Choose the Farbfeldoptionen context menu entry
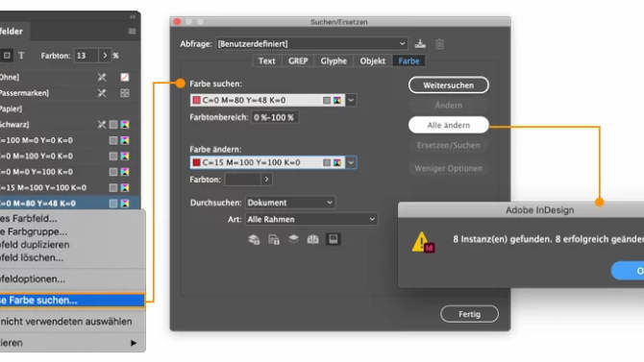644x362 pixels. point(72,279)
